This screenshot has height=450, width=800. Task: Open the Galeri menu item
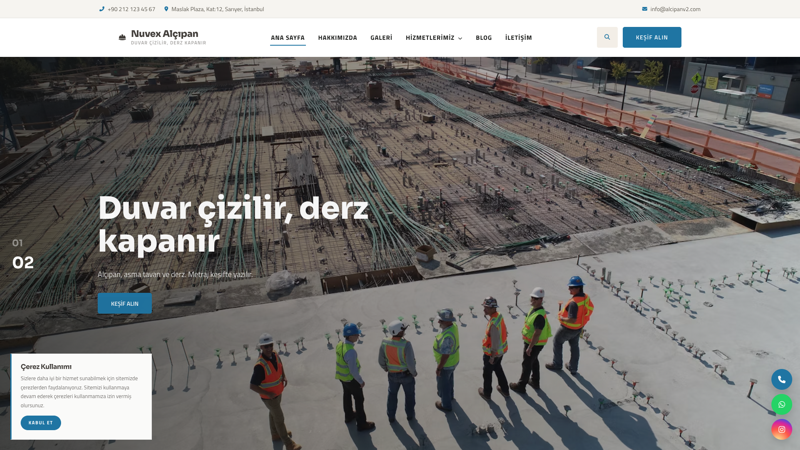pos(381,38)
